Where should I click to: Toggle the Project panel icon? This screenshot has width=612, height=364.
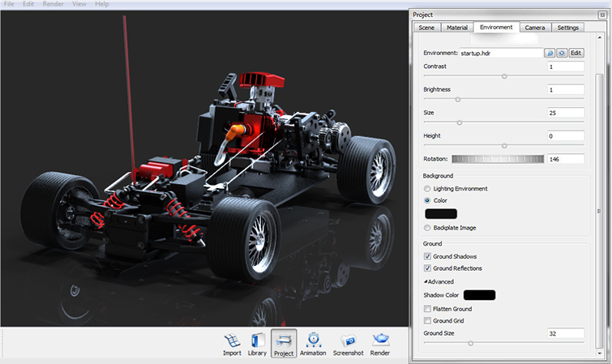[284, 343]
